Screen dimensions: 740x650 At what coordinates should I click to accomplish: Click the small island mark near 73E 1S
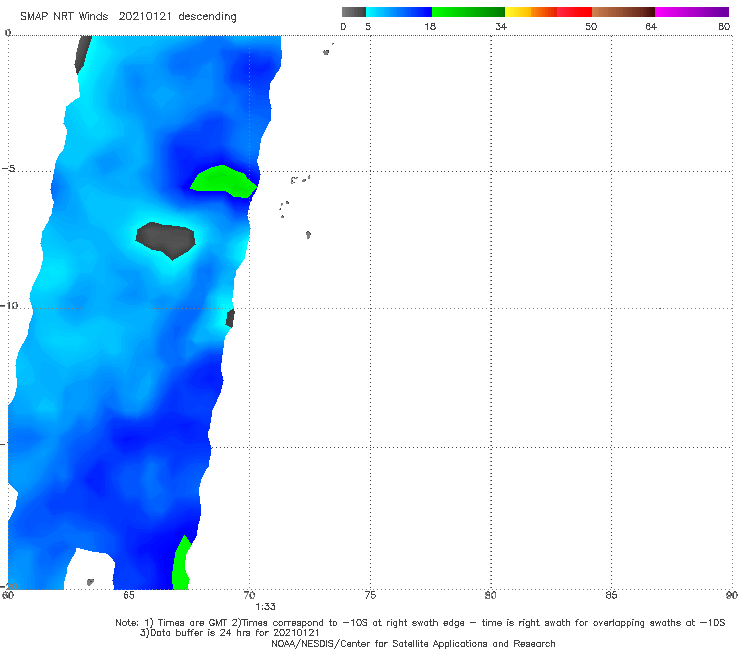[326, 52]
